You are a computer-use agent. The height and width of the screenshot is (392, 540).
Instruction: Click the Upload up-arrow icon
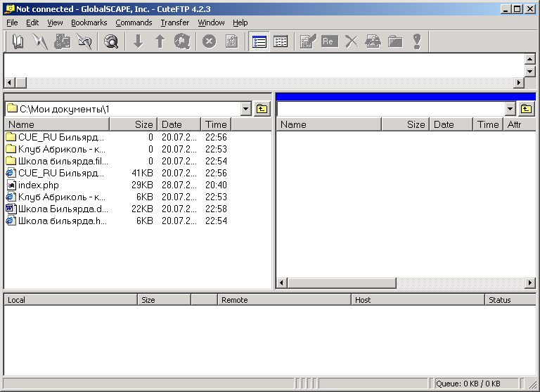160,41
